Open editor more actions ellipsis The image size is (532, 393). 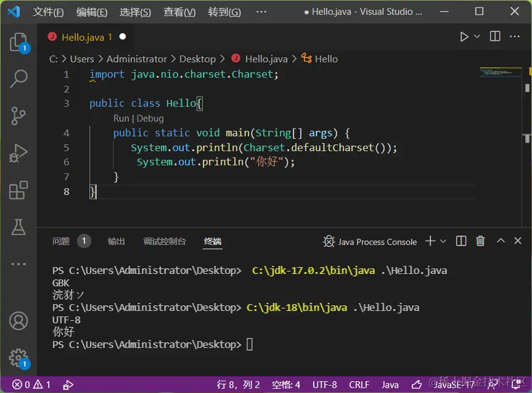(515, 36)
